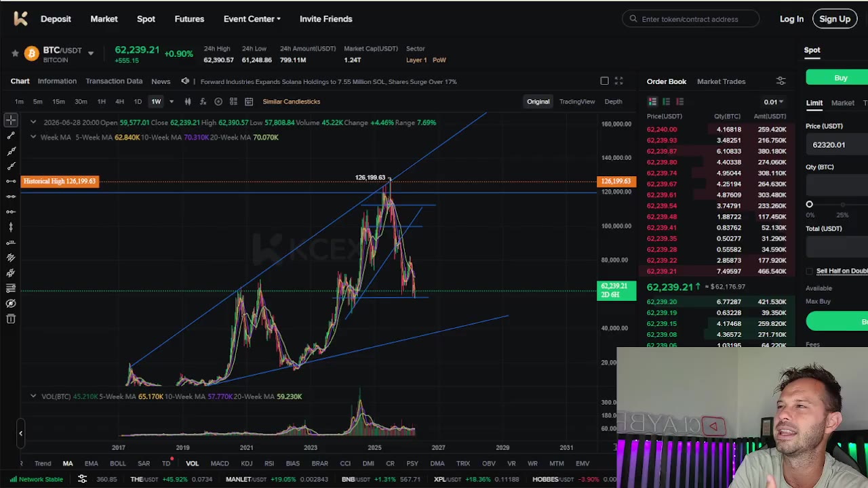The image size is (868, 488).
Task: Switch to the Market Trades tab
Action: tap(721, 81)
